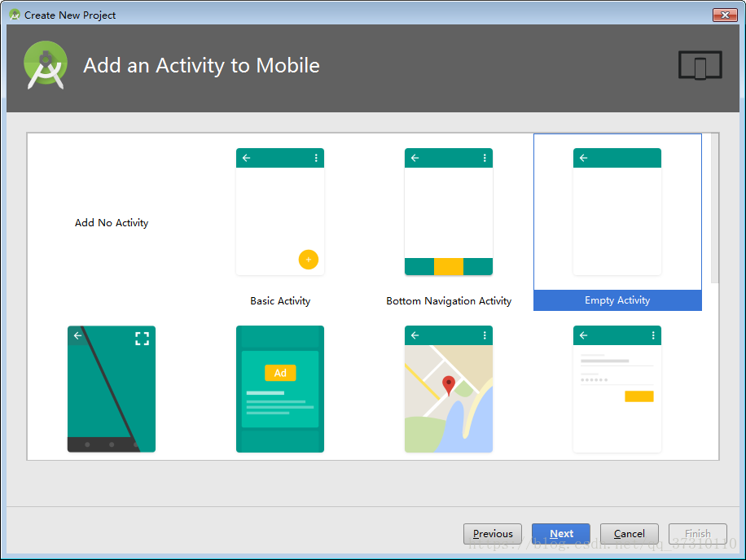The height and width of the screenshot is (560, 746).
Task: Click the back arrow in Fullscreen Activity preview
Action: pos(77,335)
